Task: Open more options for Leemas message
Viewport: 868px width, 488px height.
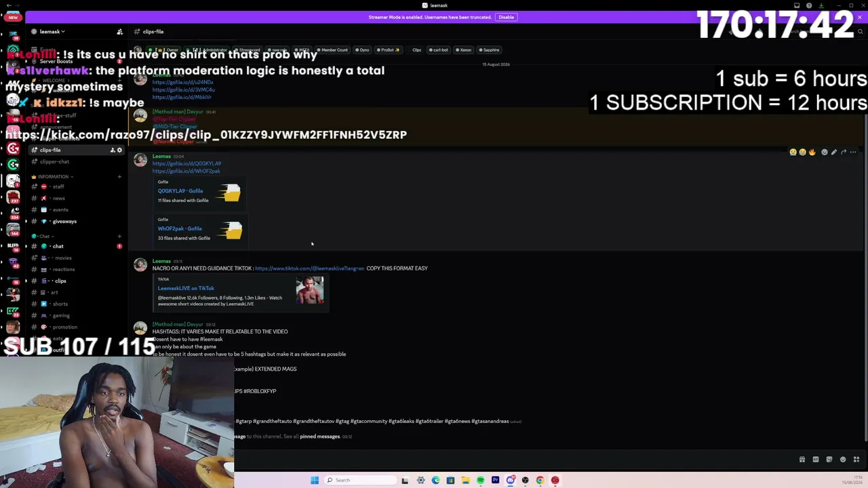Action: pyautogui.click(x=853, y=152)
